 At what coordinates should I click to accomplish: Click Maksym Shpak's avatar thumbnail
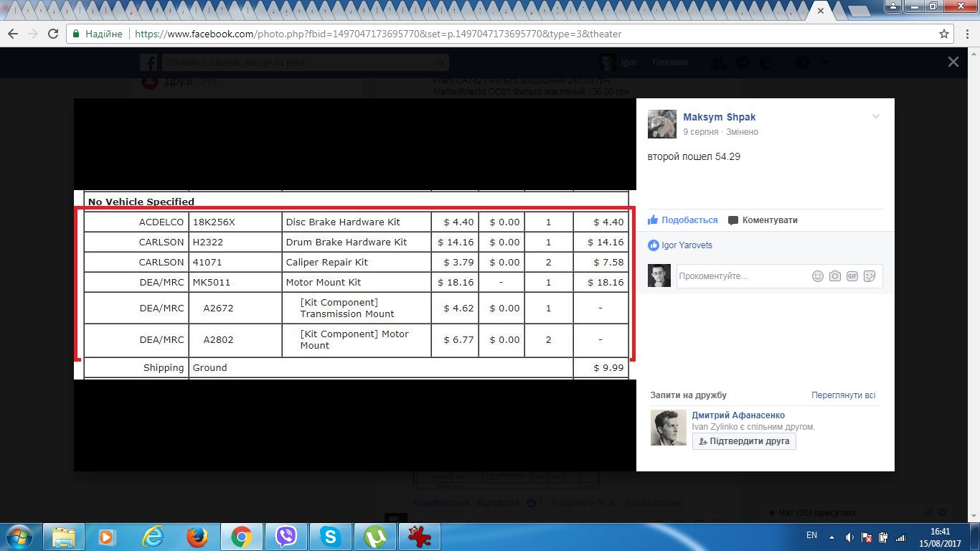662,124
